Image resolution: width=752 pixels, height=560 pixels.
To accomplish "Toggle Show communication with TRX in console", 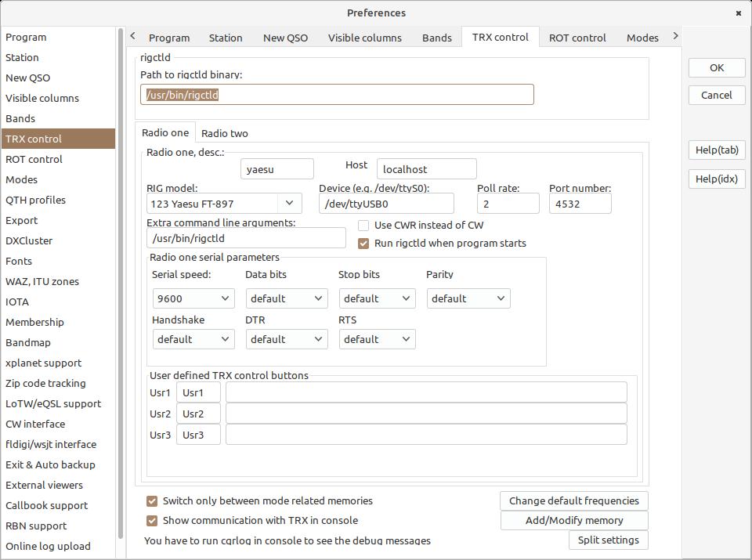I will (152, 521).
